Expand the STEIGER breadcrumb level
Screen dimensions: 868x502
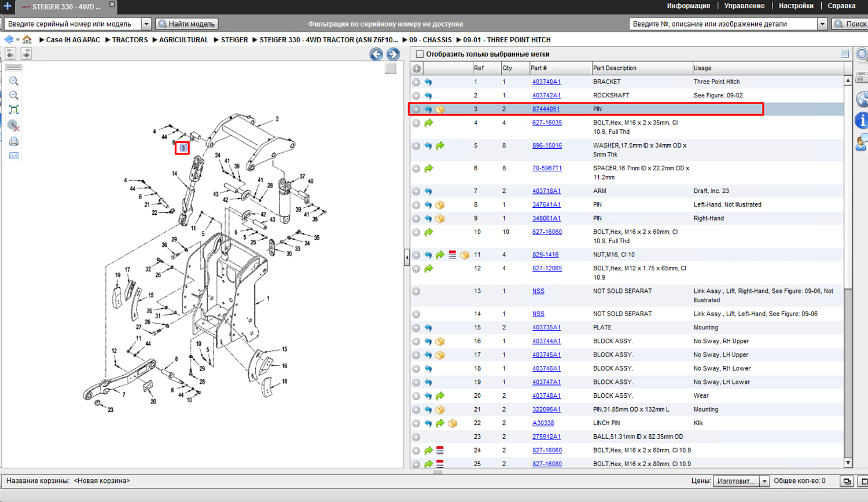pos(216,40)
